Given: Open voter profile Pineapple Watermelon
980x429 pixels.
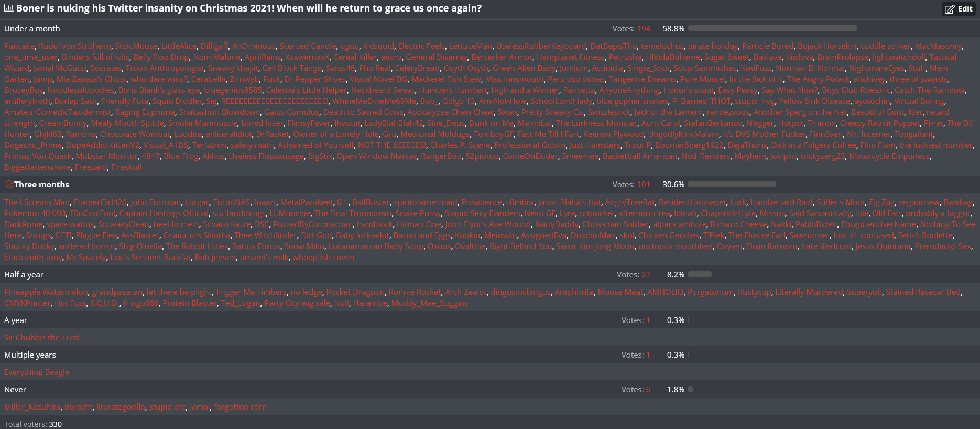Looking at the screenshot, I should click(x=46, y=292).
